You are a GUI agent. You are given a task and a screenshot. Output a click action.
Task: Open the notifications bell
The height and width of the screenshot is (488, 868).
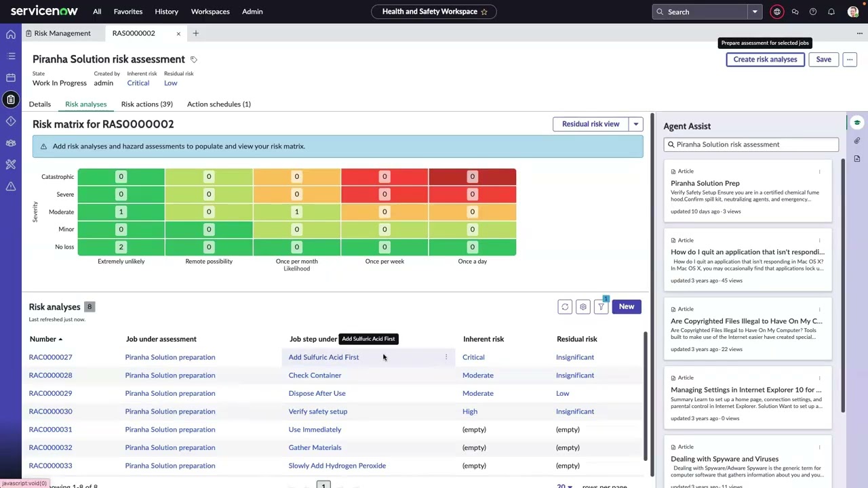click(x=831, y=12)
